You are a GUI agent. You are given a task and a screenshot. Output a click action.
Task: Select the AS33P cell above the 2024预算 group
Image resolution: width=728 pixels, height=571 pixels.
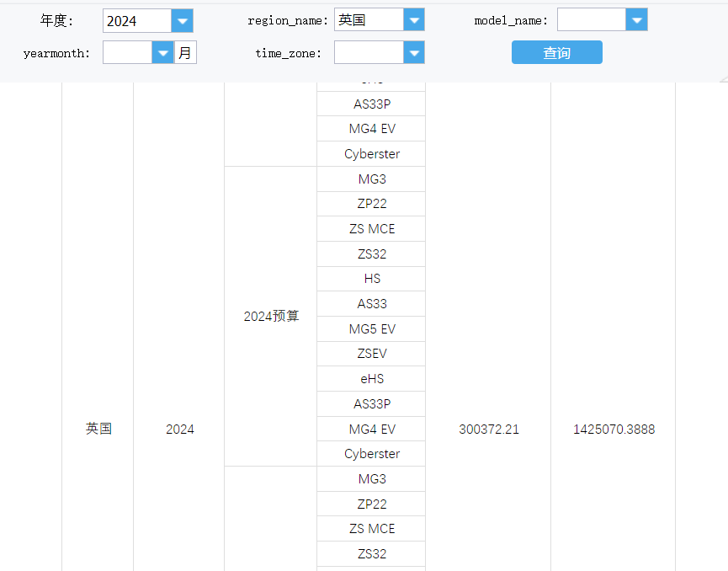pyautogui.click(x=371, y=104)
